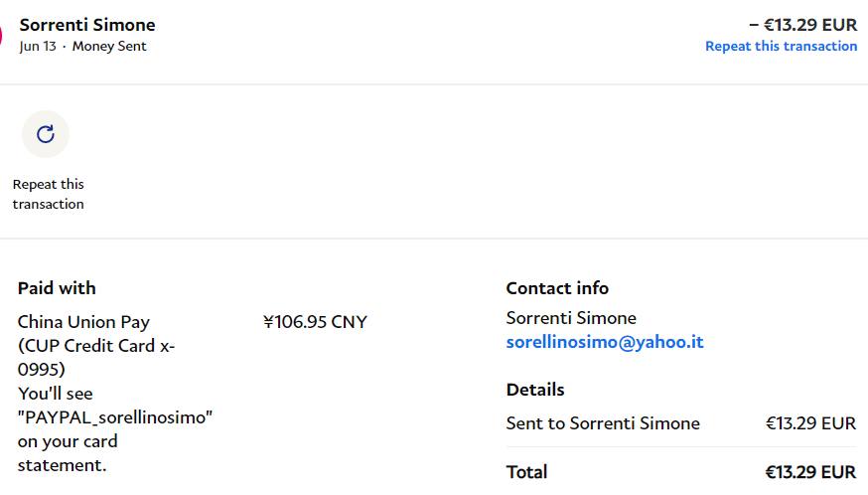
Task: Click the Jun 13 Money Sent subtitle
Action: (x=82, y=46)
